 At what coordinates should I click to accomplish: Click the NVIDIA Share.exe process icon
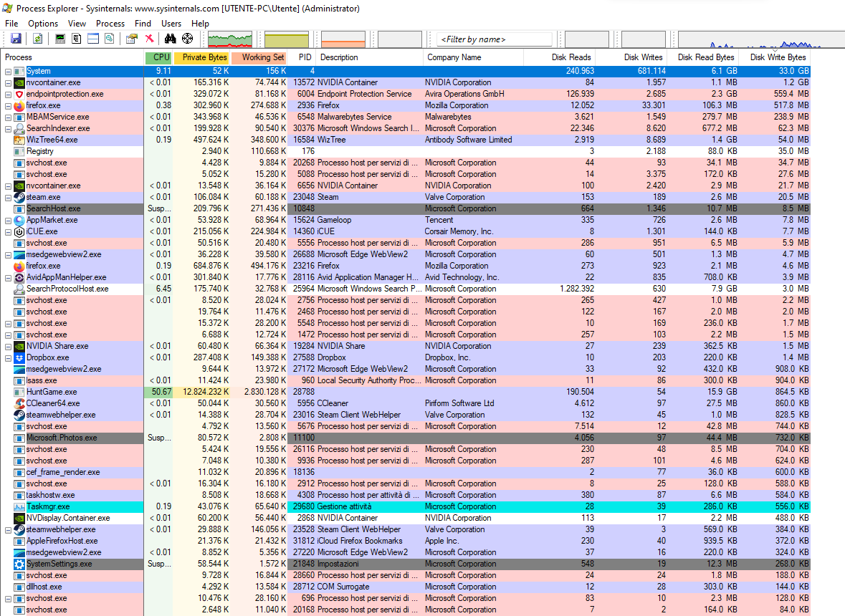pos(19,346)
